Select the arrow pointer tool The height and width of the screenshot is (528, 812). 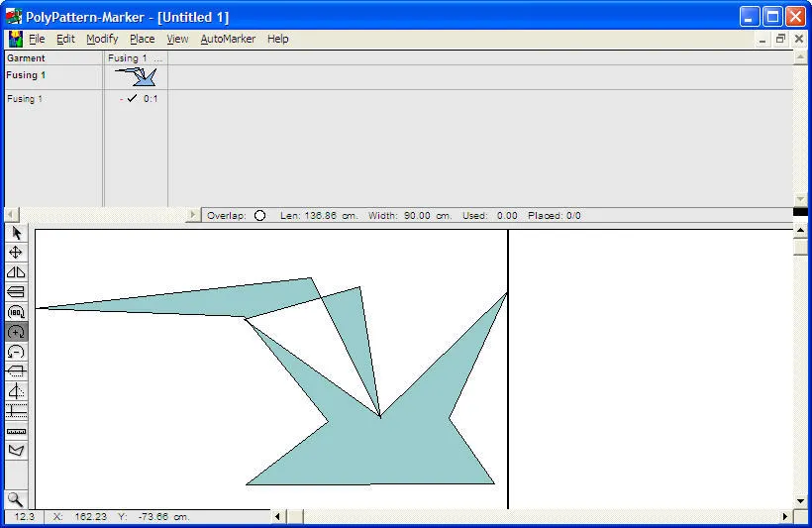(x=16, y=233)
